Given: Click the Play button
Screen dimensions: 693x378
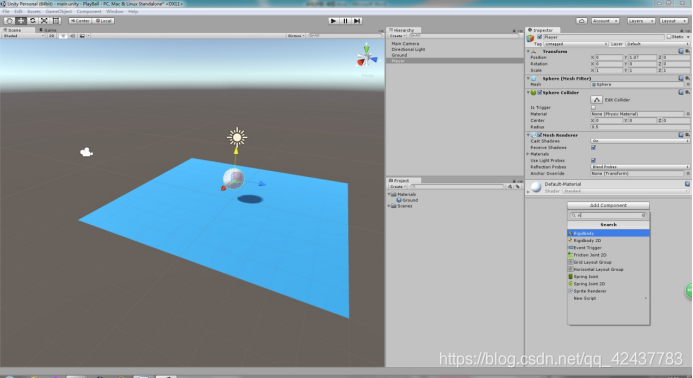Looking at the screenshot, I should point(334,21).
